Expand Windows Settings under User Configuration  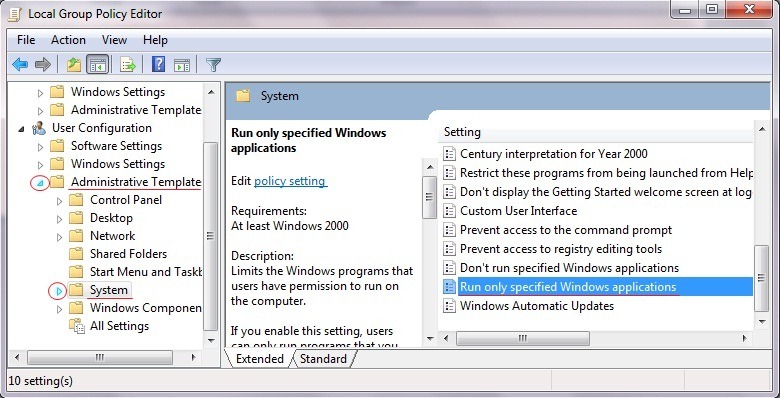pyautogui.click(x=40, y=165)
